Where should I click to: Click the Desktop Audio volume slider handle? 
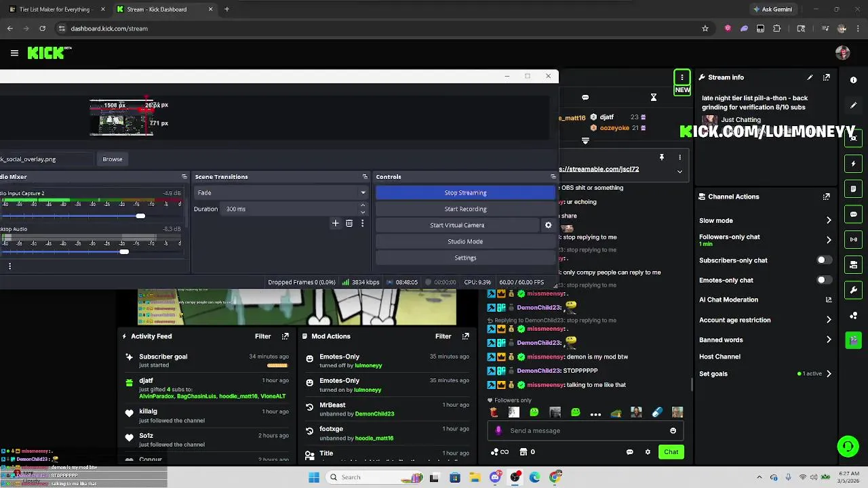click(124, 252)
